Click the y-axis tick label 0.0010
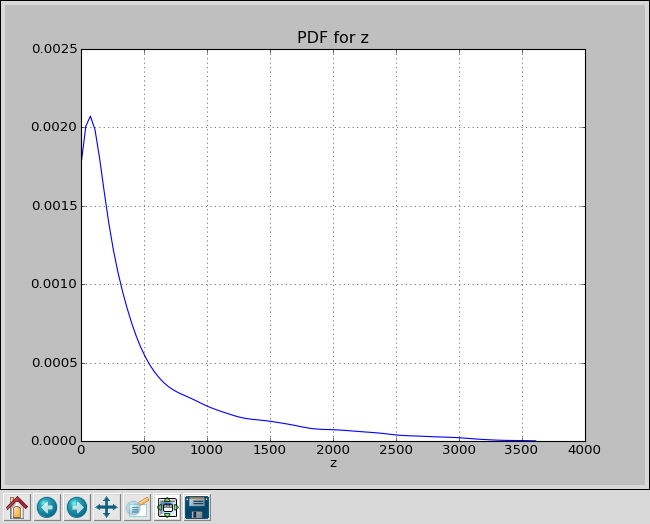 pyautogui.click(x=55, y=284)
